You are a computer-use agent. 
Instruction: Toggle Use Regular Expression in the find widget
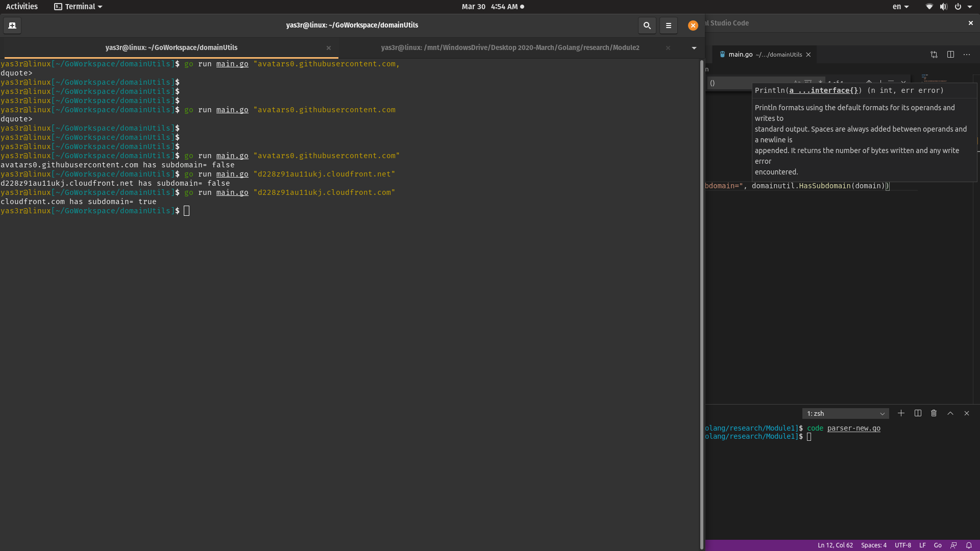pos(820,82)
